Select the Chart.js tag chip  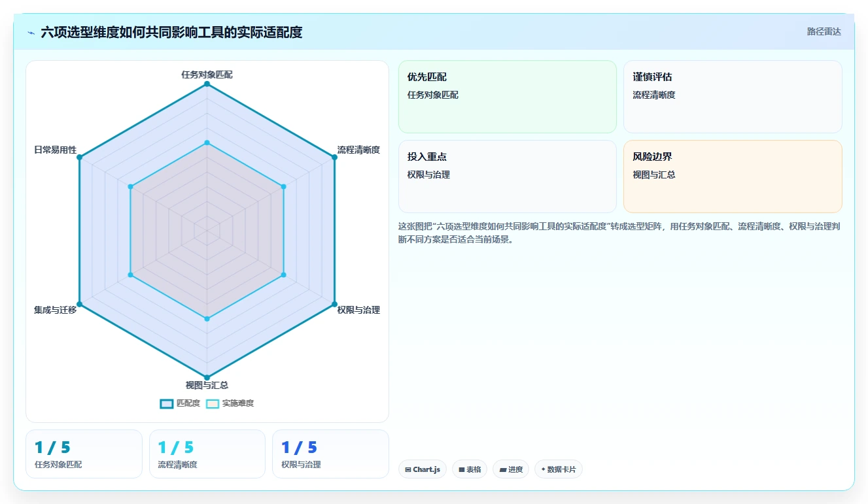coord(423,469)
